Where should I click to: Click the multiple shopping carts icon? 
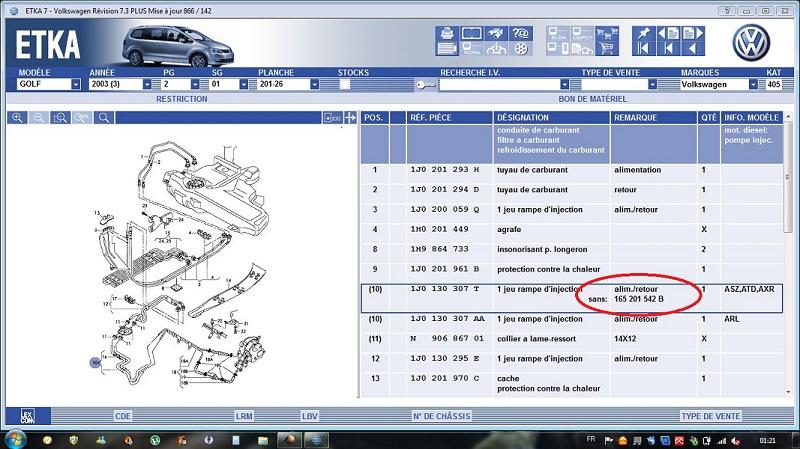point(607,34)
